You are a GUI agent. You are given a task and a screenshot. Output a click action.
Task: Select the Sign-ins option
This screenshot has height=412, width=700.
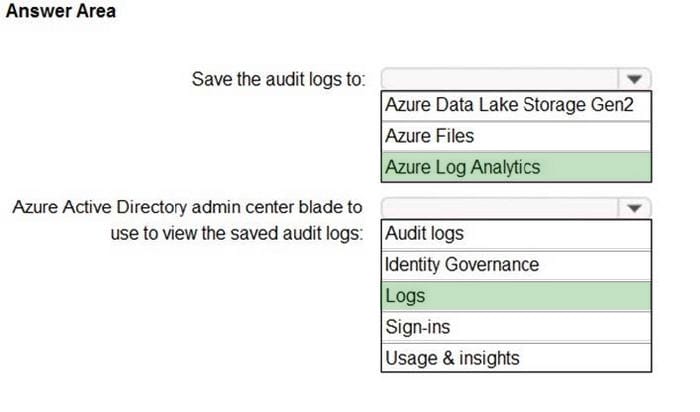[516, 327]
